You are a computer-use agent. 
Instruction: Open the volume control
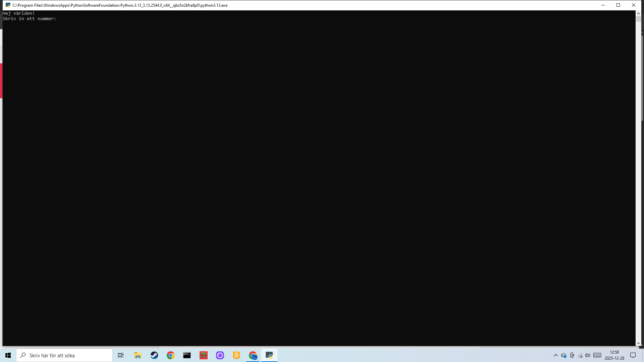point(588,355)
